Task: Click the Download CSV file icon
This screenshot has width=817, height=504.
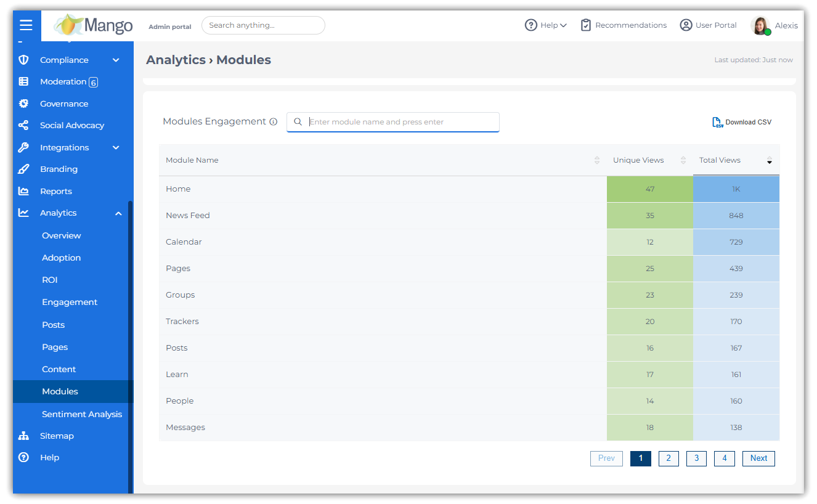Action: tap(718, 122)
